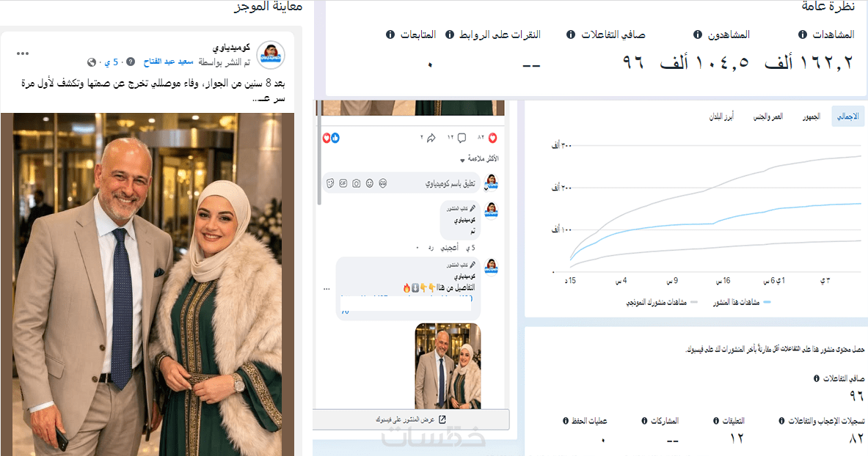
Task: Click the post preview scrollbar handle
Action: click(x=318, y=152)
